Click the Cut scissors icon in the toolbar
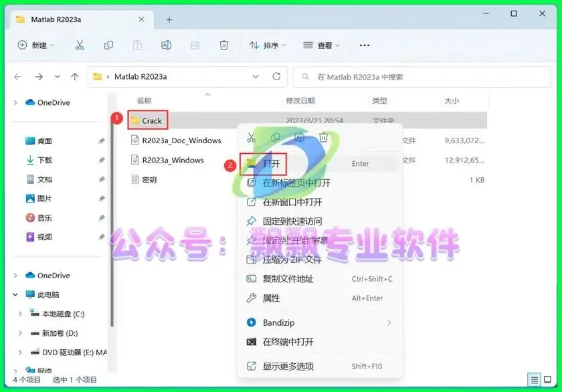The width and height of the screenshot is (562, 392). tap(80, 45)
